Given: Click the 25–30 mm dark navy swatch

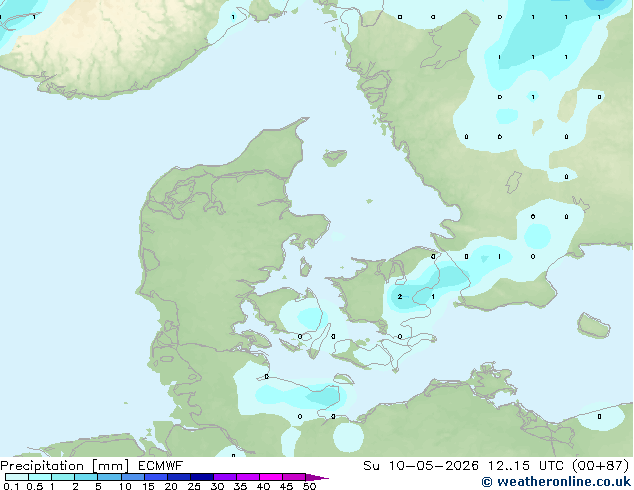Looking at the screenshot, I should (x=201, y=477).
